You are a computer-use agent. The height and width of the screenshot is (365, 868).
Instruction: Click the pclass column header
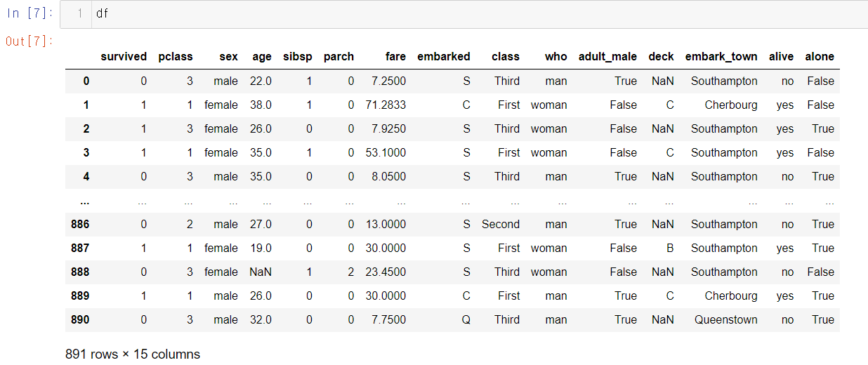point(176,57)
